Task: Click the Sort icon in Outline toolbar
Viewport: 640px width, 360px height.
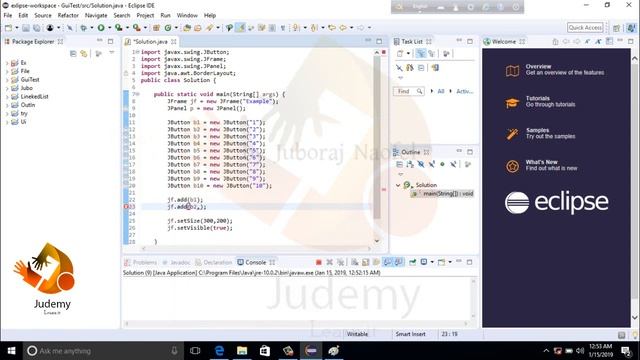Action: [x=410, y=164]
